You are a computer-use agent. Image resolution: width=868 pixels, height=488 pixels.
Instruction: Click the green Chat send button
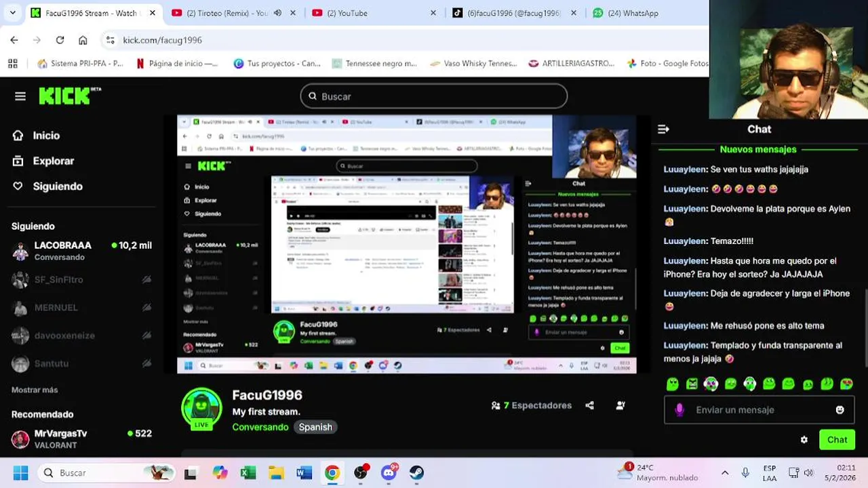[x=837, y=440]
